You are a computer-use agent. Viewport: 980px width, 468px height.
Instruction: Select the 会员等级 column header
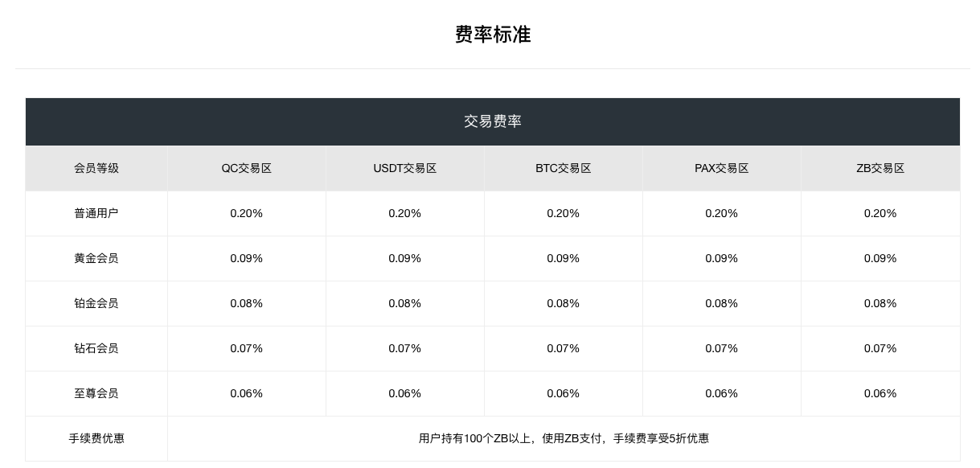pos(96,168)
